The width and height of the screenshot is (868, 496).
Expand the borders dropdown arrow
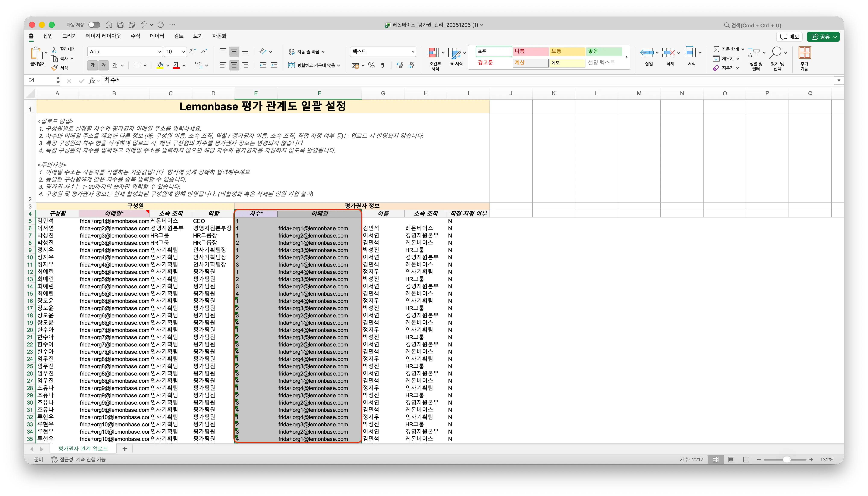tap(145, 65)
